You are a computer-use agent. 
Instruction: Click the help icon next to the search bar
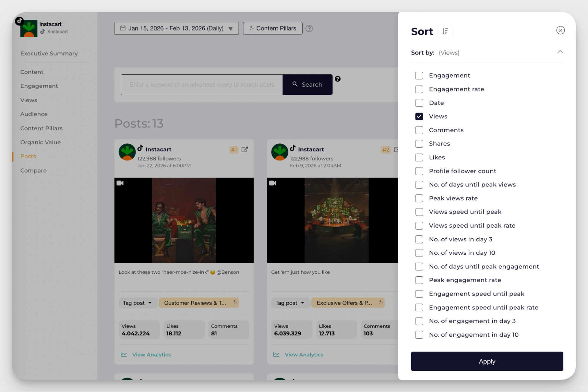coord(338,79)
